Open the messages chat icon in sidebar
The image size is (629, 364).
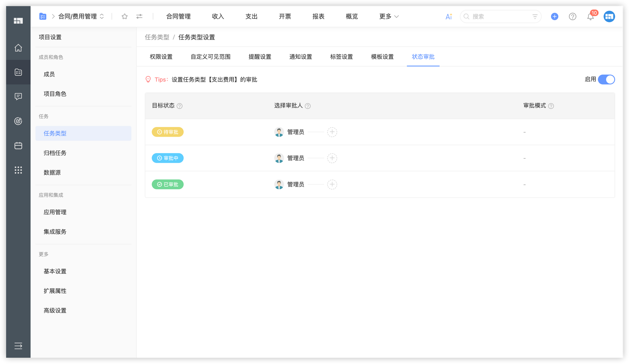click(18, 97)
